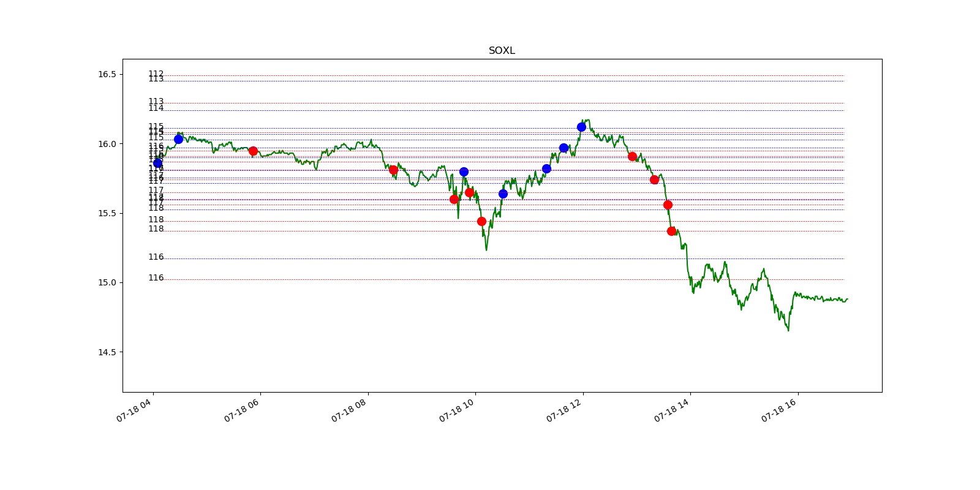Select the red marker at 15.44 after 10:00
Viewport: 980px width, 490px height.
481,221
